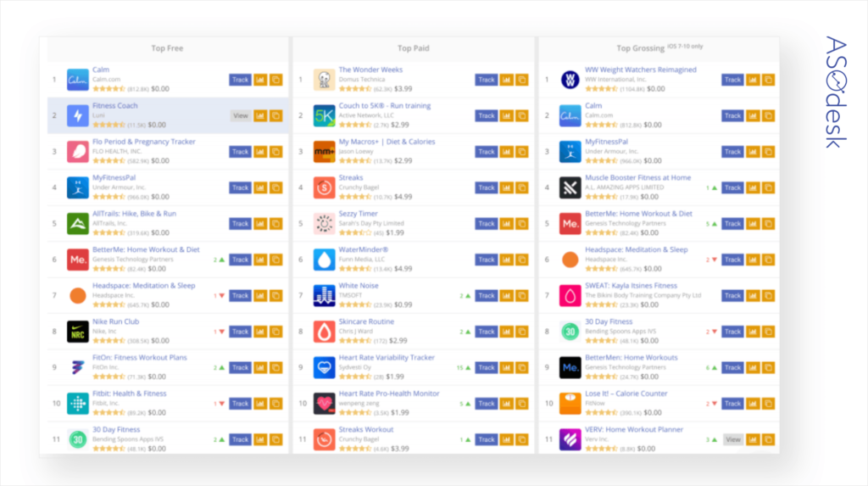This screenshot has width=868, height=486.
Task: Track 30 Day Fitness in Top Grossing
Action: coord(732,332)
